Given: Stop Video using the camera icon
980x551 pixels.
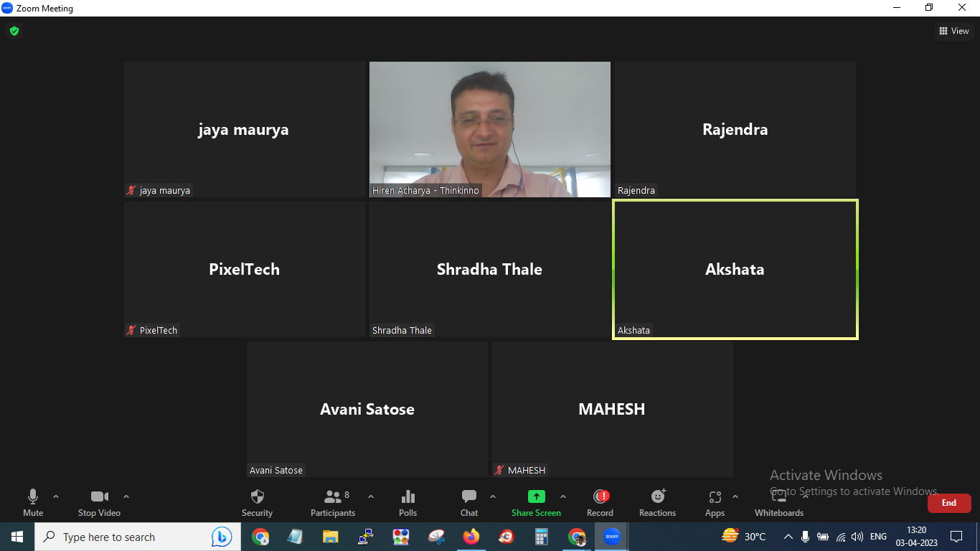Looking at the screenshot, I should (99, 502).
